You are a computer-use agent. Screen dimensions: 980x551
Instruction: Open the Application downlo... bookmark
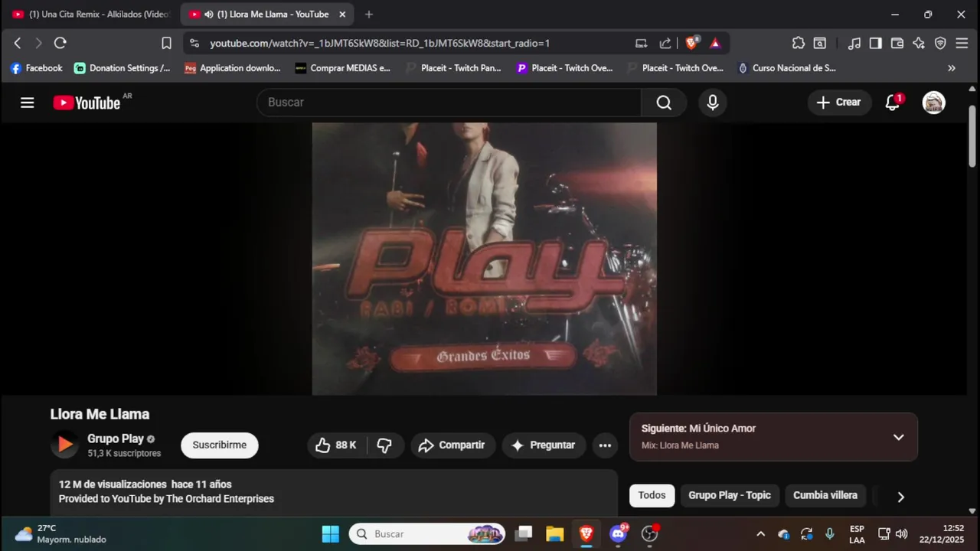233,68
